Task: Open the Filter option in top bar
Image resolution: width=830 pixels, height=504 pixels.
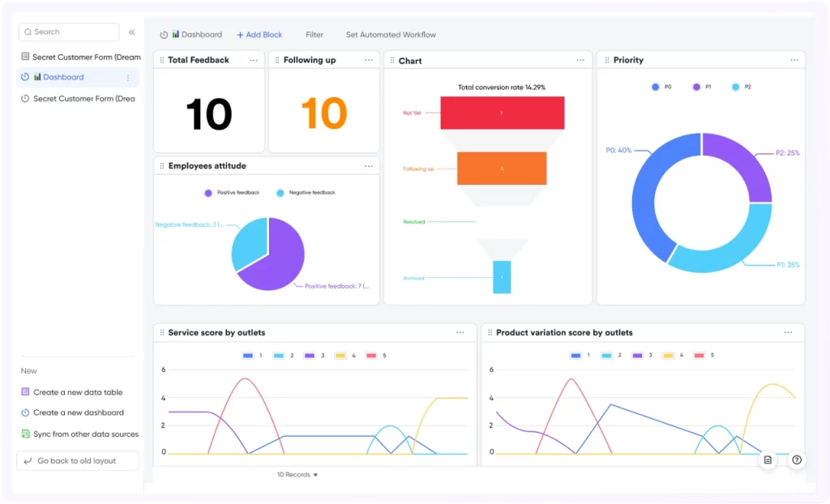Action: click(314, 35)
